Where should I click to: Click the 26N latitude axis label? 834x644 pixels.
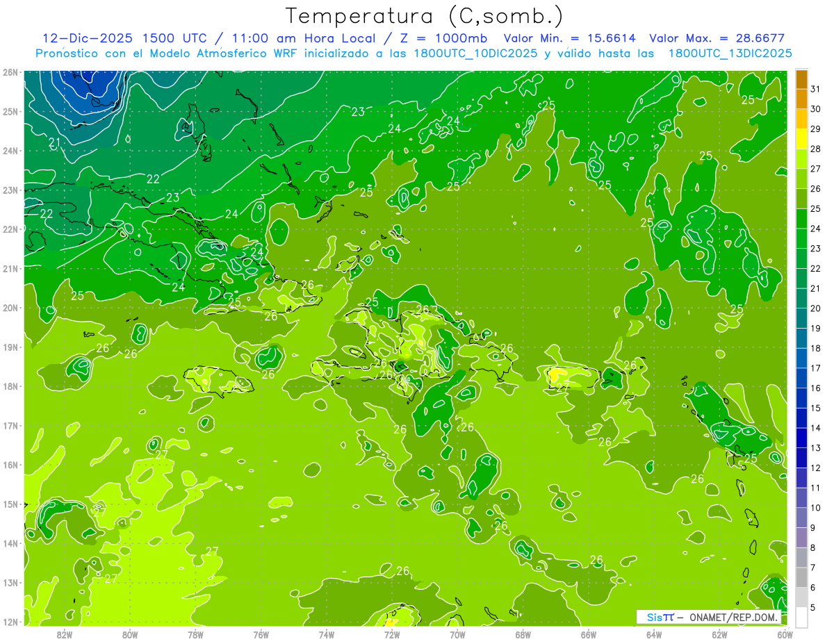10,72
